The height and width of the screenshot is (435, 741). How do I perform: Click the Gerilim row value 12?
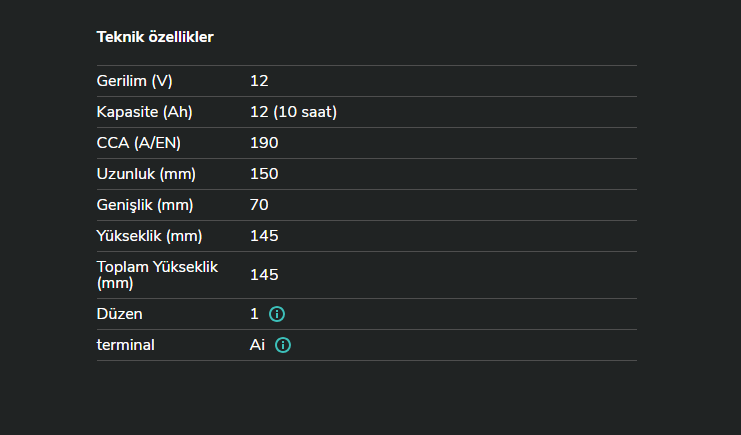259,81
